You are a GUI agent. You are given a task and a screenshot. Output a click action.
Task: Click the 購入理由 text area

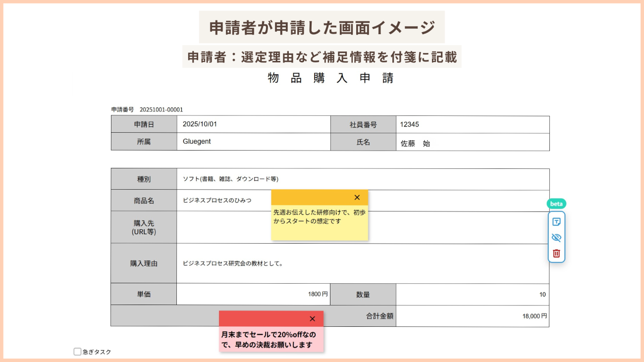pos(363,263)
